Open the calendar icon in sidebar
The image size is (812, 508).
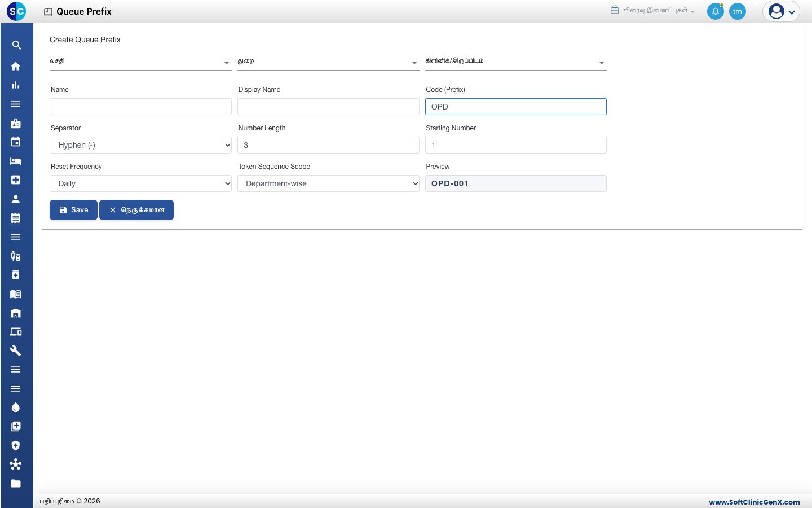tap(16, 142)
